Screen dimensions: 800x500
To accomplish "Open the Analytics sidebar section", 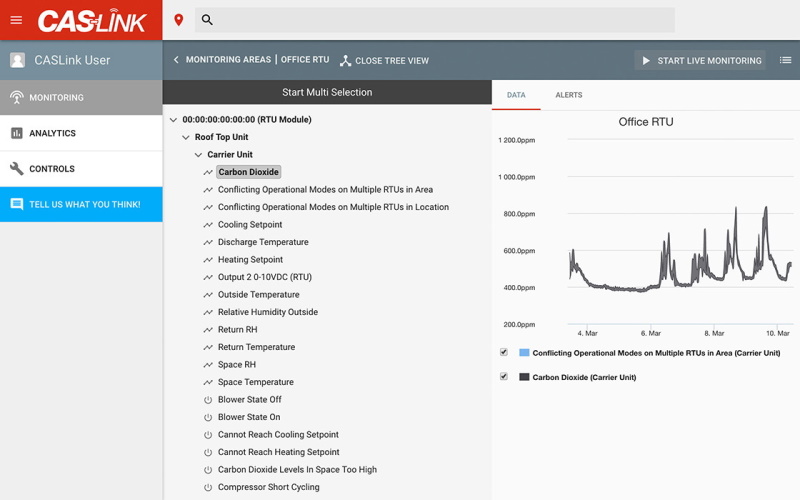I will pyautogui.click(x=81, y=133).
